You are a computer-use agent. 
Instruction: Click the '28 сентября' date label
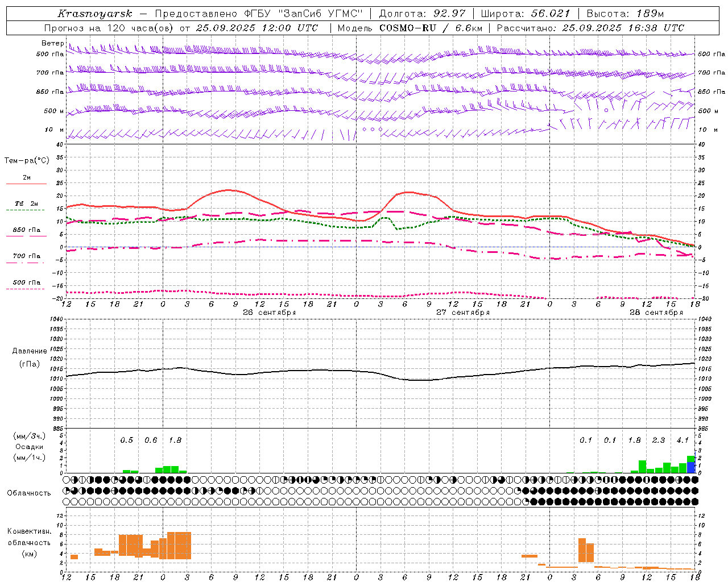656,313
